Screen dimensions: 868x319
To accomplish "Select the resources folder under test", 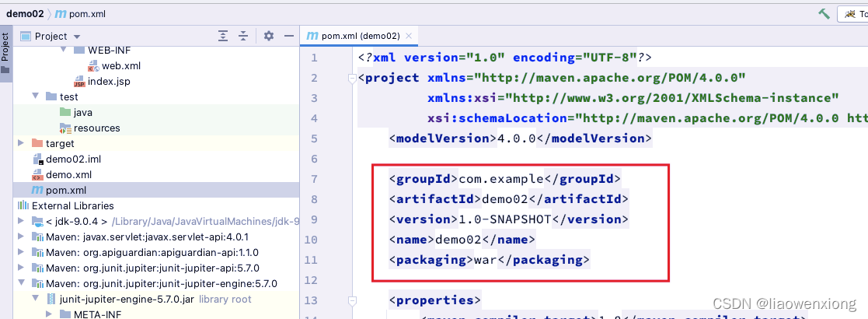I will [x=97, y=128].
